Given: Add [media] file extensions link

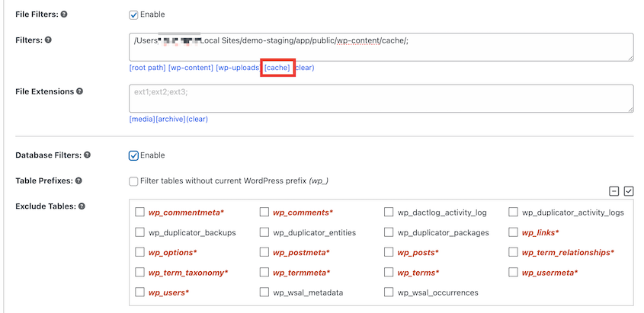Looking at the screenshot, I should click(142, 119).
